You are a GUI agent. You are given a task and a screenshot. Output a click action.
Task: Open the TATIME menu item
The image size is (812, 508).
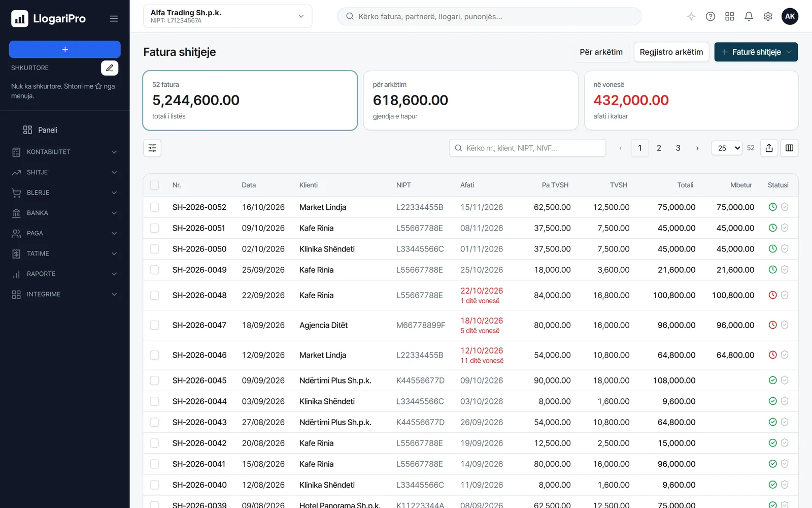[x=64, y=253]
